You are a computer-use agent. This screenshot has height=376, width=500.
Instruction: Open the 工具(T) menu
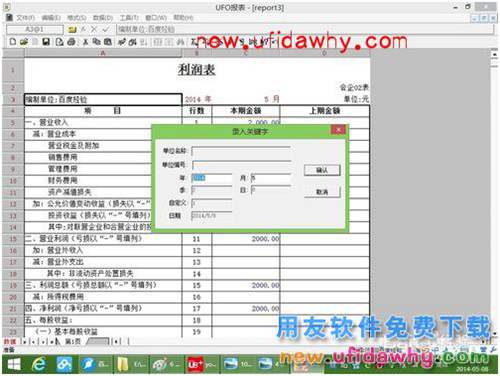[x=129, y=18]
